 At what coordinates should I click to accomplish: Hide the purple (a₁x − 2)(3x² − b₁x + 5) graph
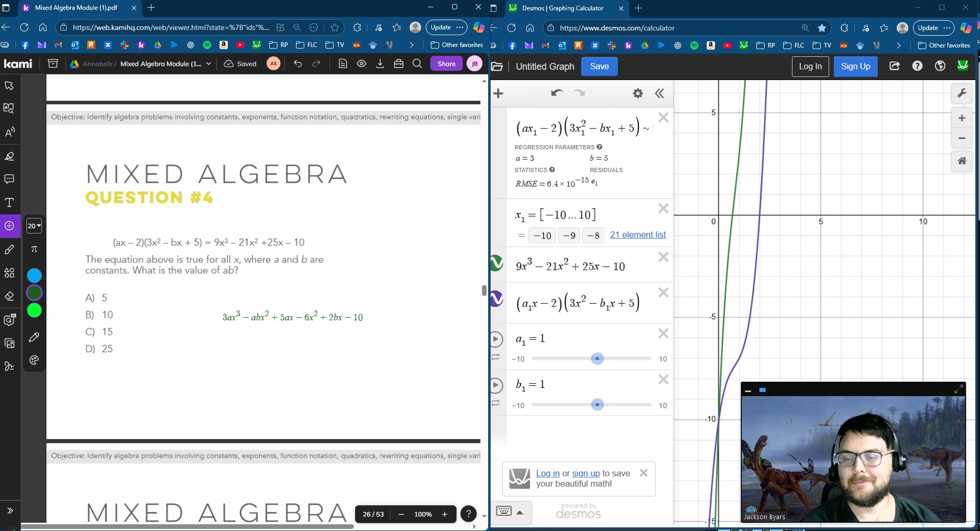pyautogui.click(x=496, y=299)
